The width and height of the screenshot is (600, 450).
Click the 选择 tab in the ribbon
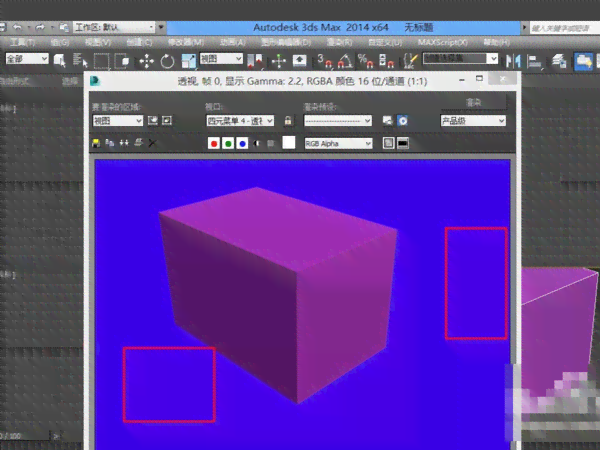click(70, 81)
